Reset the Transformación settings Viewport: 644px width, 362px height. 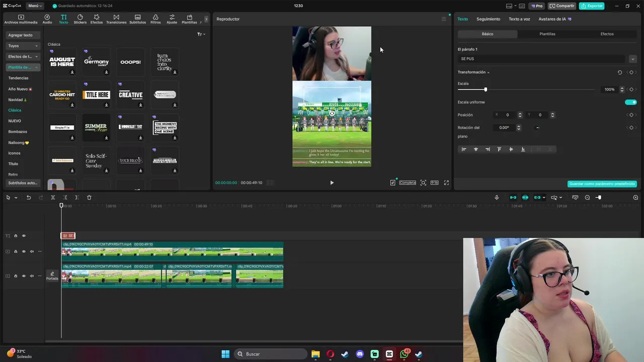pyautogui.click(x=619, y=72)
